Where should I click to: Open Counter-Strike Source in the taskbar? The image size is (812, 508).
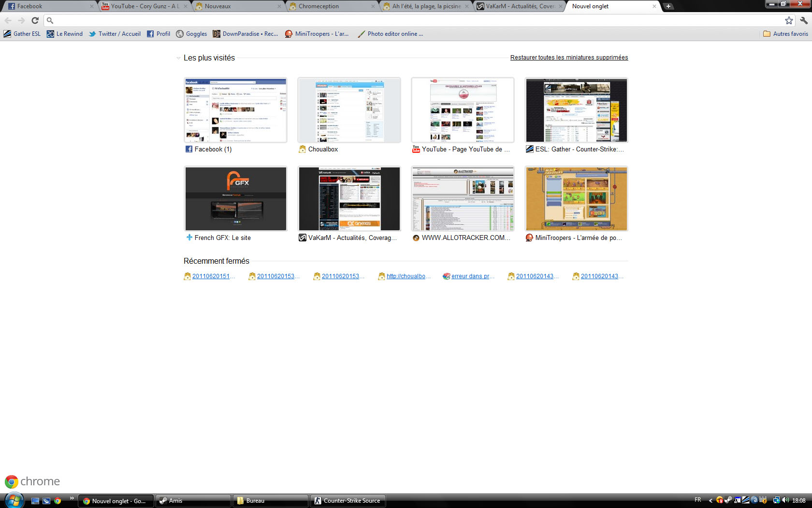[x=348, y=501]
